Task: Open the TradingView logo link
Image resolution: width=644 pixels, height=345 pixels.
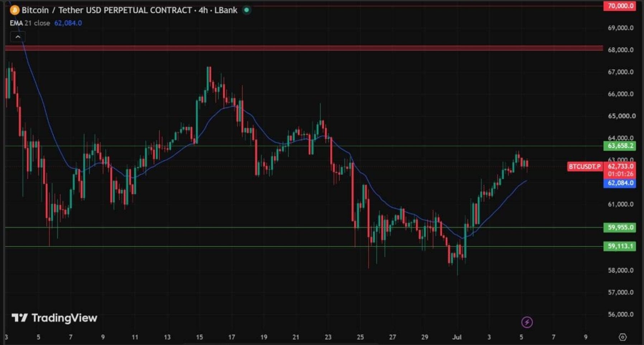Action: click(x=55, y=318)
